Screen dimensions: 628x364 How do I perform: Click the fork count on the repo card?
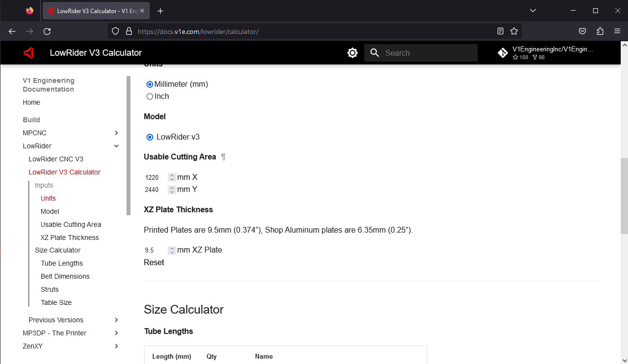tap(537, 57)
